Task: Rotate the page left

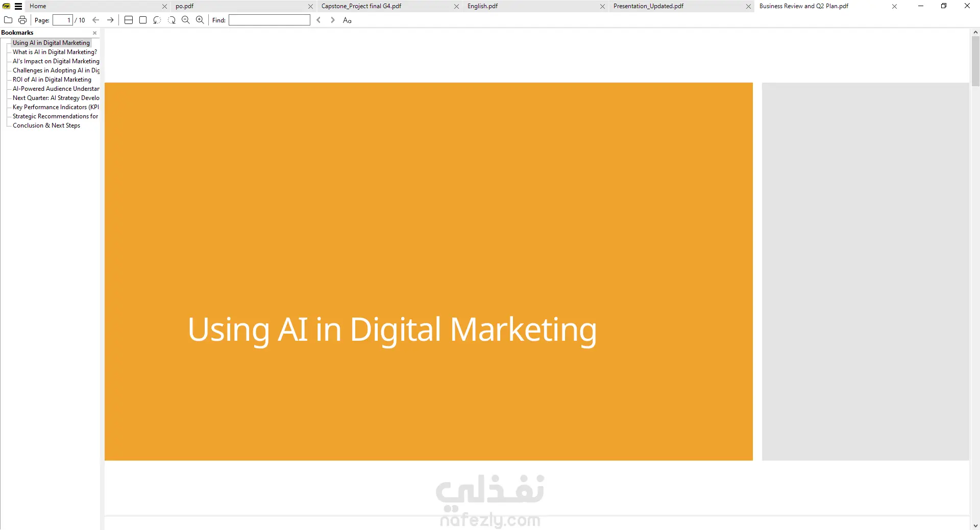Action: [157, 20]
